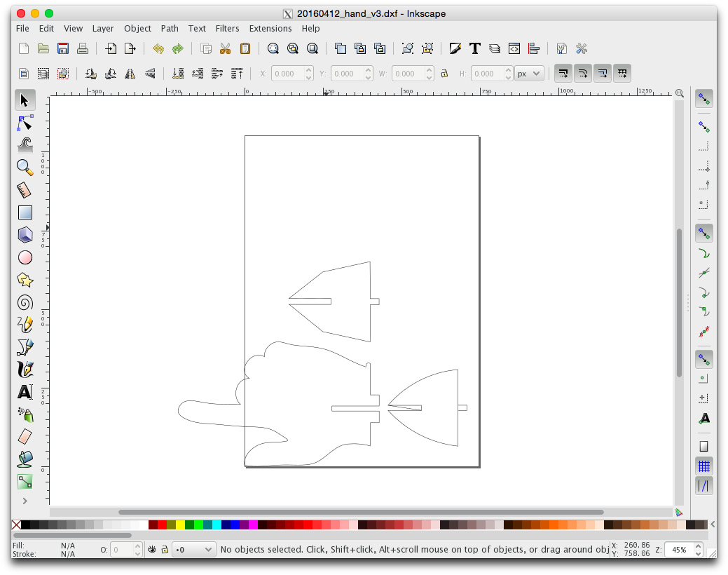The width and height of the screenshot is (728, 575).
Task: Open the Layer menu
Action: click(102, 28)
